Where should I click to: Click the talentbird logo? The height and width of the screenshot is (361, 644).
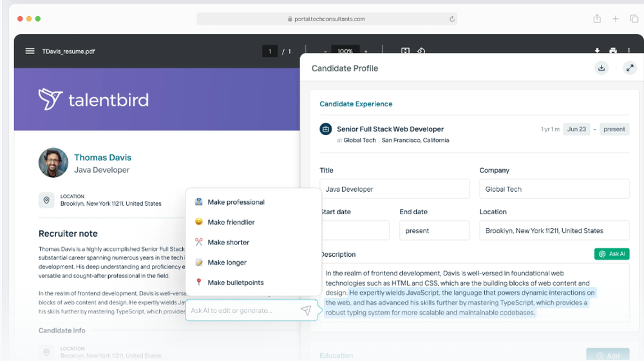click(x=93, y=99)
